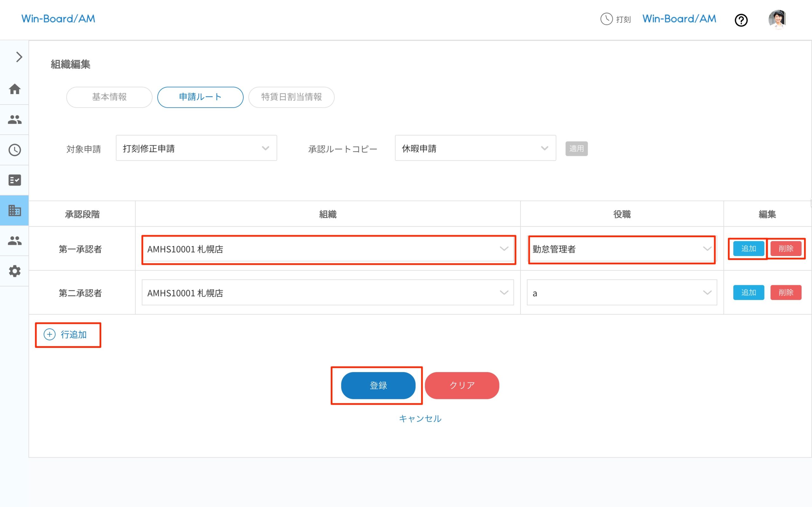Click the help question mark icon
Screen dimensions: 812x507
(741, 20)
